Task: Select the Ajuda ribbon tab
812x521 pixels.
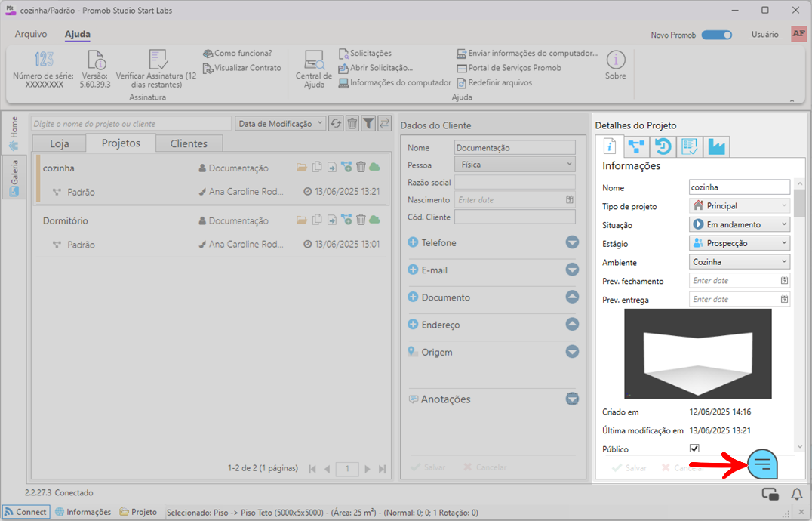Action: pyautogui.click(x=77, y=34)
